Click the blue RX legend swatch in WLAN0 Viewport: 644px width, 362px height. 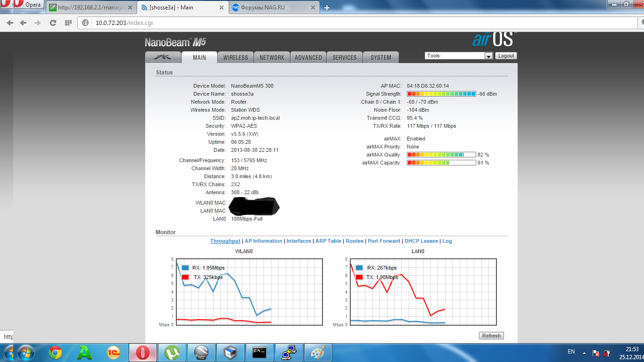185,268
